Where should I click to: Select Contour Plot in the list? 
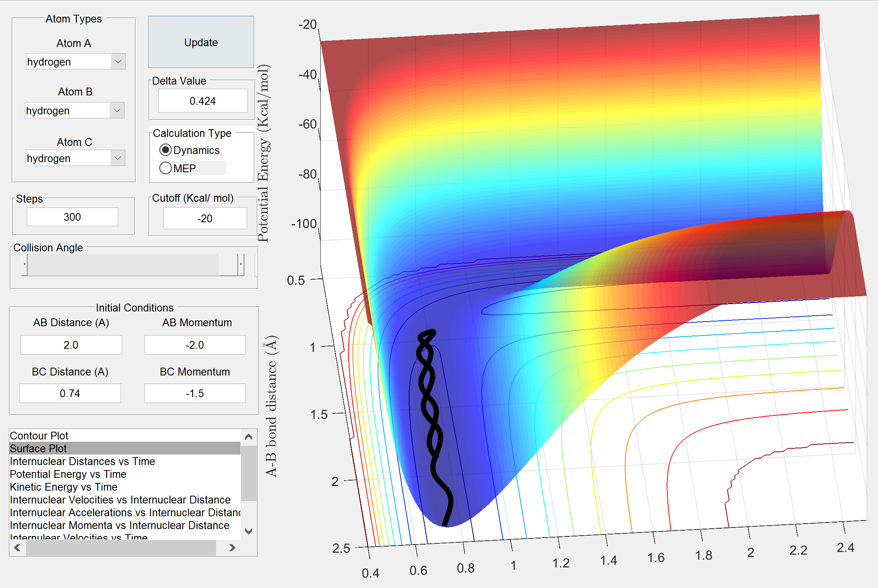(x=39, y=436)
